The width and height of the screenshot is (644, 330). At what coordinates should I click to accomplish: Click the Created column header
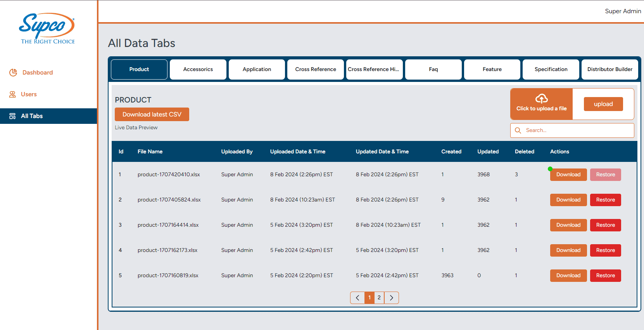coord(451,152)
